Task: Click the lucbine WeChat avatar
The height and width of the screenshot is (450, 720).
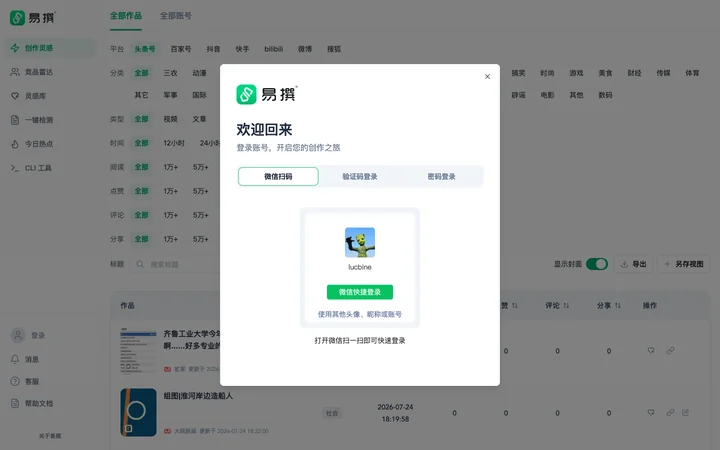Action: [360, 242]
